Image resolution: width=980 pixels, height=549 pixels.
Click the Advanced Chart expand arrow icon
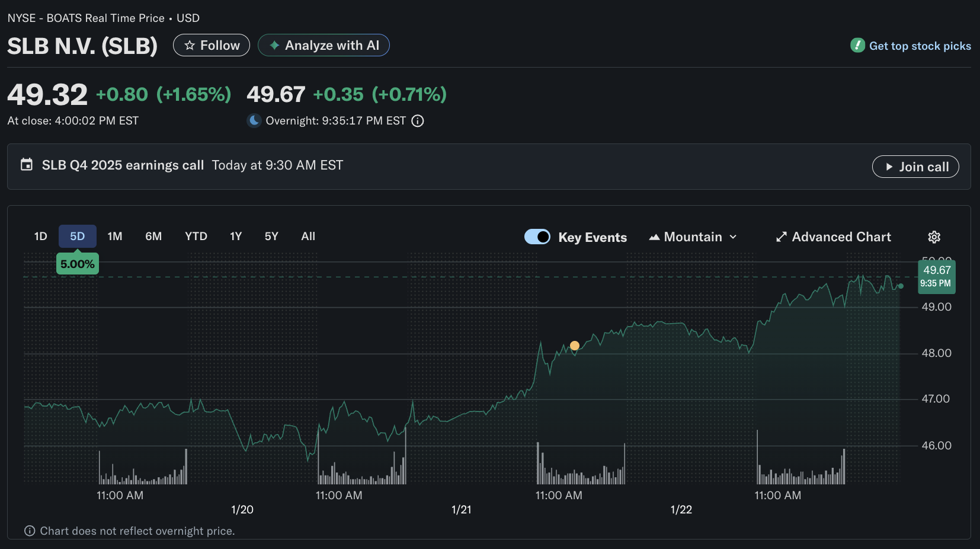point(782,237)
